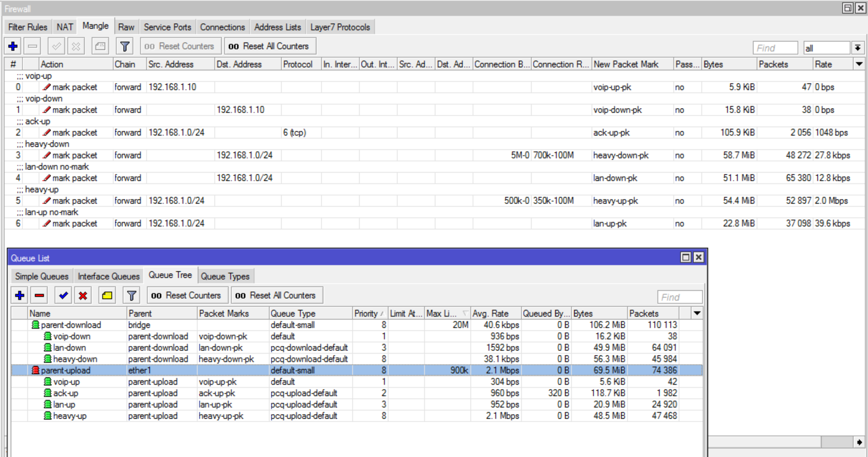Click the heavy-up queue icon
The image size is (868, 457).
47,416
